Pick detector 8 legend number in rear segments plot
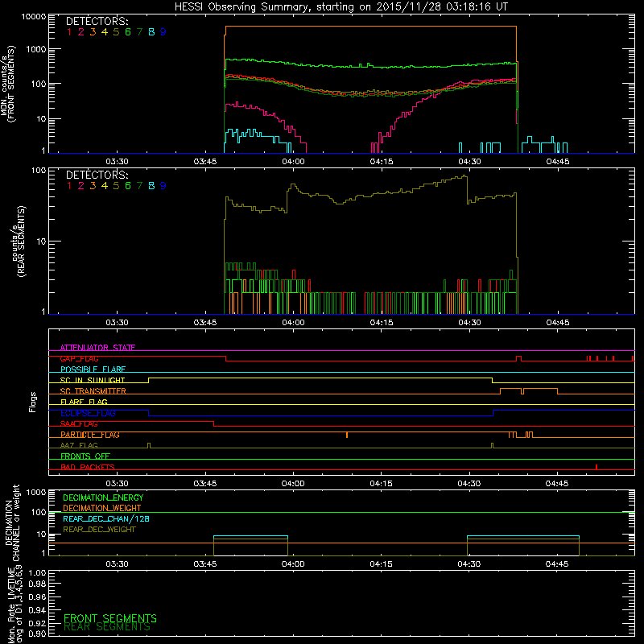 [x=151, y=186]
